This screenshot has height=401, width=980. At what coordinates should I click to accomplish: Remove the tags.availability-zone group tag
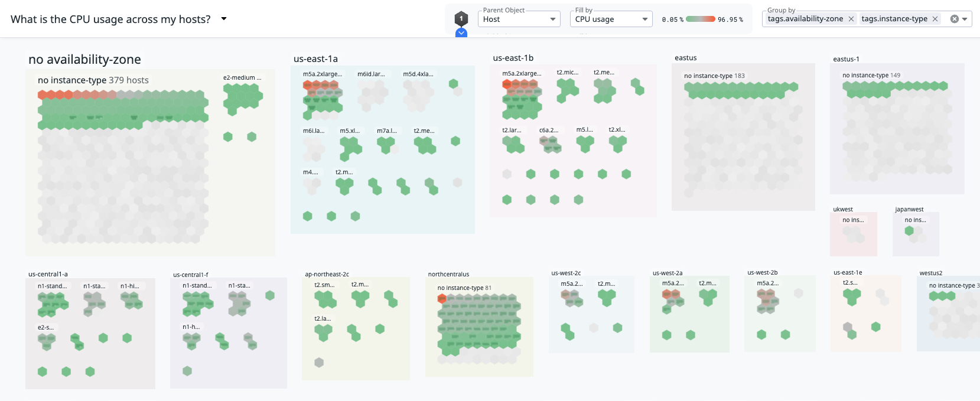[x=851, y=19]
